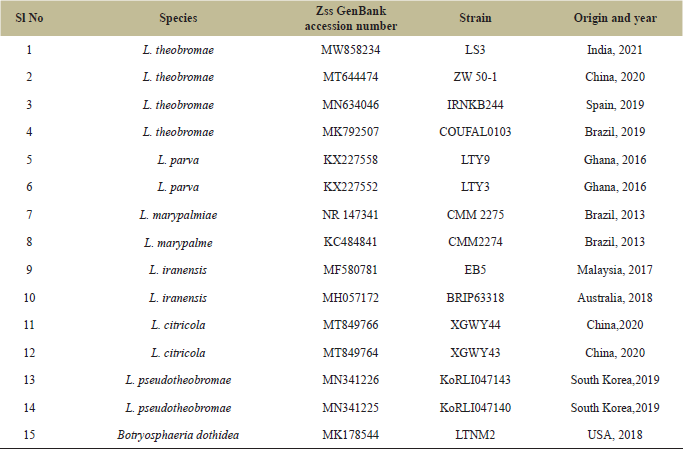683x449 pixels.
Task: Select the Spain, 2019 origin cell
Action: click(x=612, y=101)
